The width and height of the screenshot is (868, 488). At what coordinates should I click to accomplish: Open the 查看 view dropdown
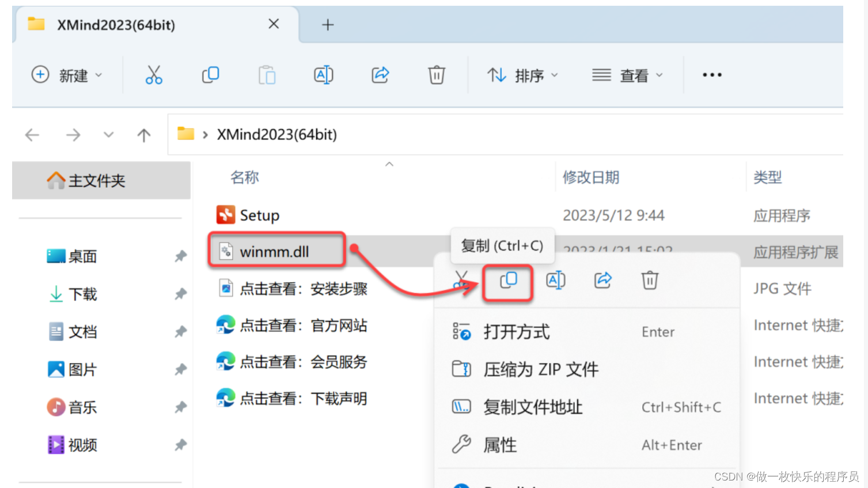click(627, 75)
